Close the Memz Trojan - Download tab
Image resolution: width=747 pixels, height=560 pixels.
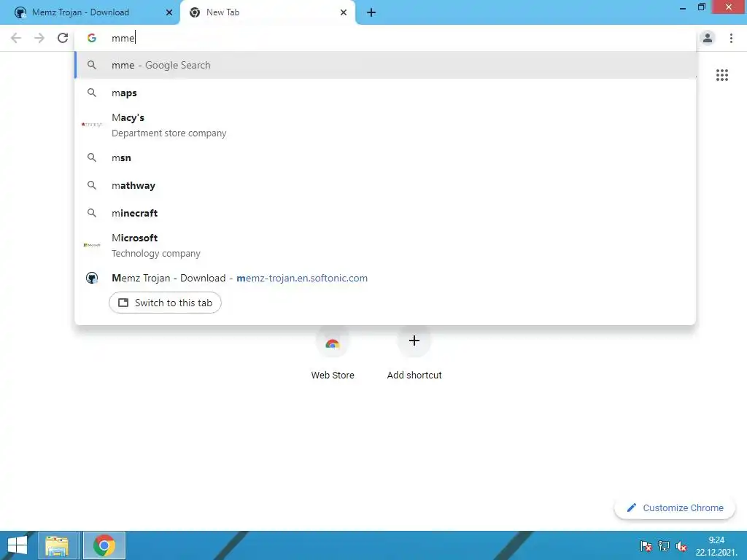click(169, 12)
